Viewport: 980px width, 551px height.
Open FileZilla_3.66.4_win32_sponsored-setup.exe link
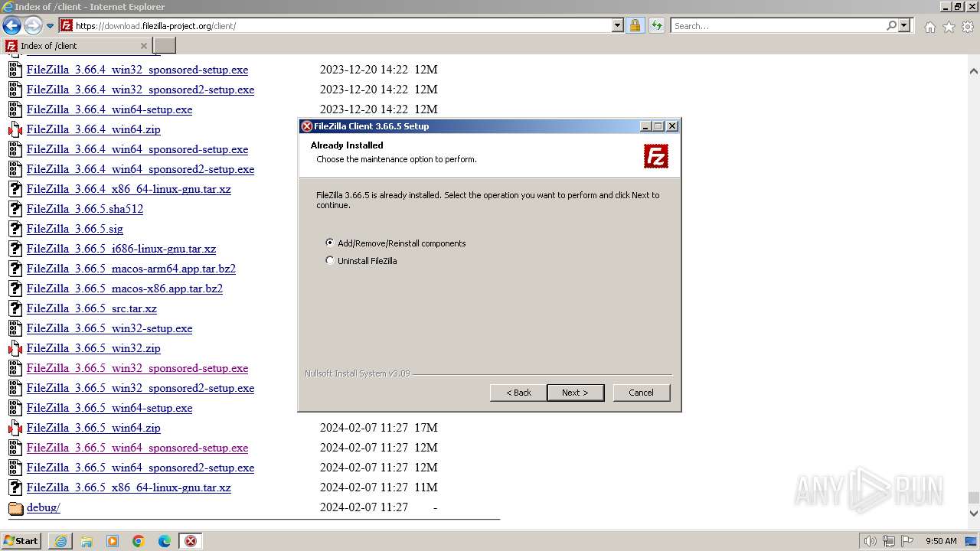click(x=137, y=70)
